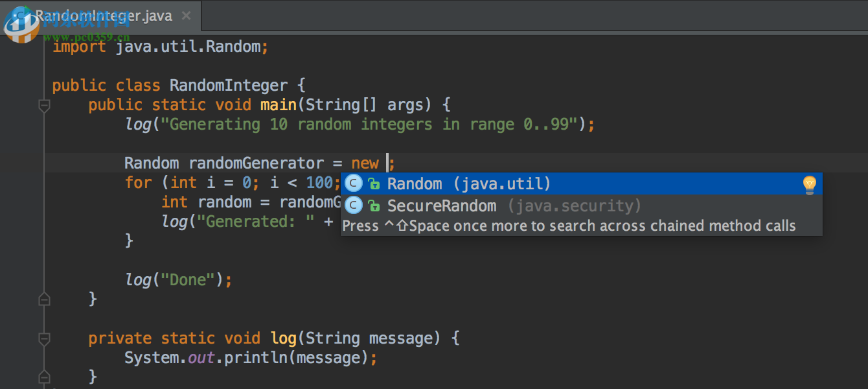This screenshot has width=868, height=389.
Task: Click the lightbulb icon on the highlighted Random suggestion
Action: pos(809,184)
